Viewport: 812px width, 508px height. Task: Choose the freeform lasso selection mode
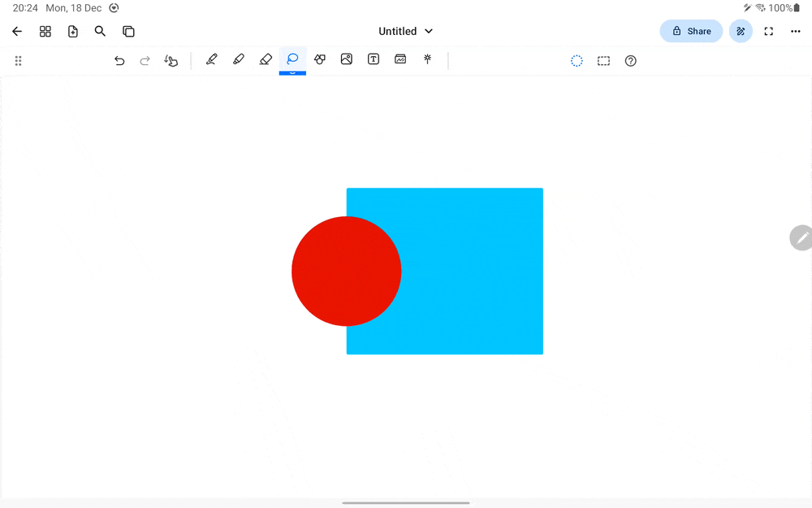[577, 61]
